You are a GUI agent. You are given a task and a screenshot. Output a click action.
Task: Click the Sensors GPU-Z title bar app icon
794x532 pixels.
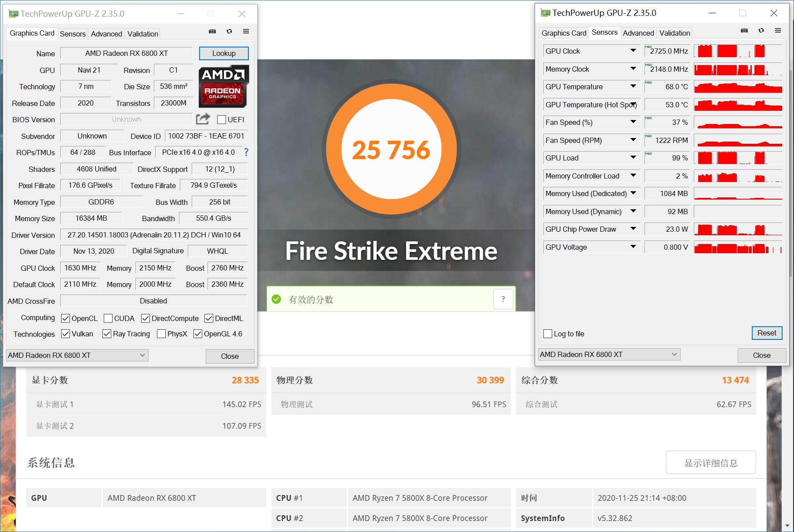point(545,13)
